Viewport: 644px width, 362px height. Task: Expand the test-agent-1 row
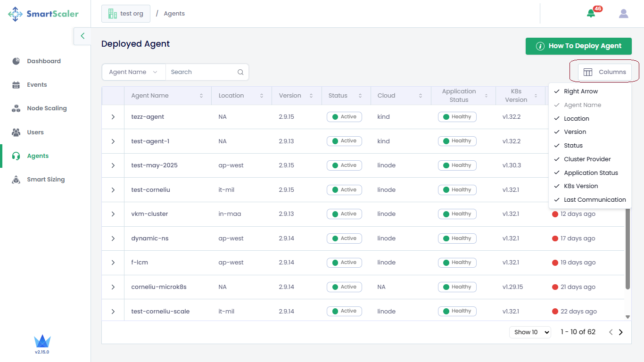click(113, 141)
